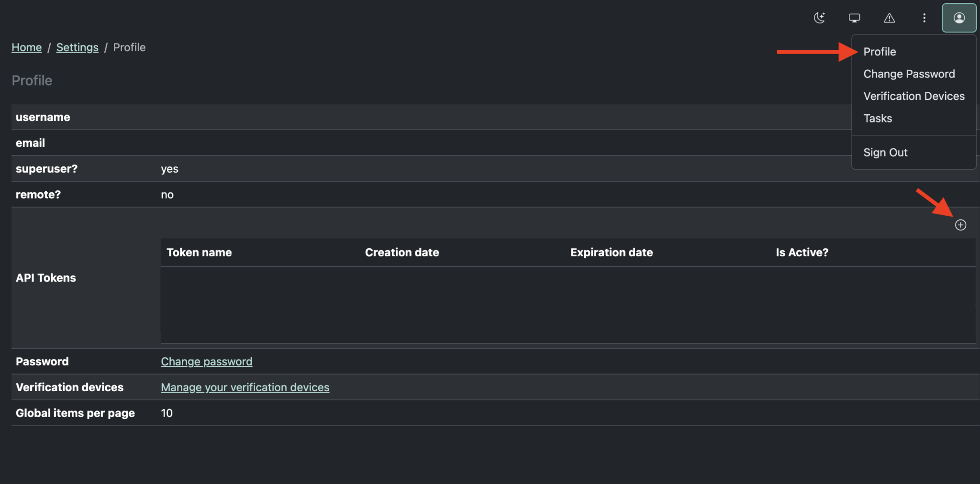The width and height of the screenshot is (980, 484).
Task: Open Verification Devices from the dropdown menu
Action: (914, 96)
